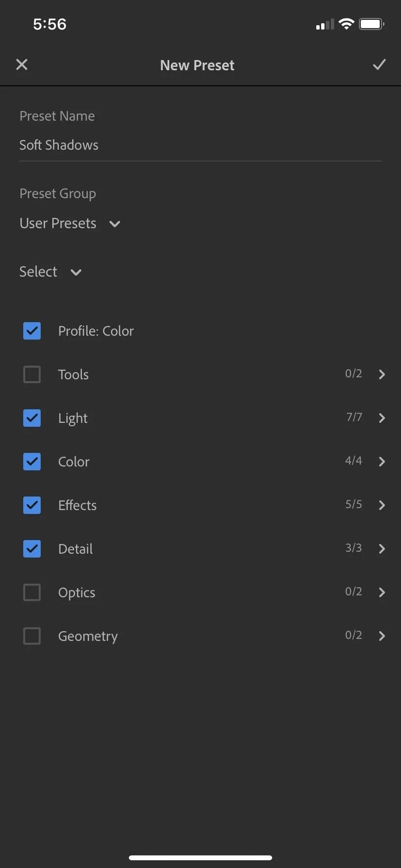The height and width of the screenshot is (868, 401).
Task: Uncheck the Profile: Color checkbox
Action: [32, 331]
